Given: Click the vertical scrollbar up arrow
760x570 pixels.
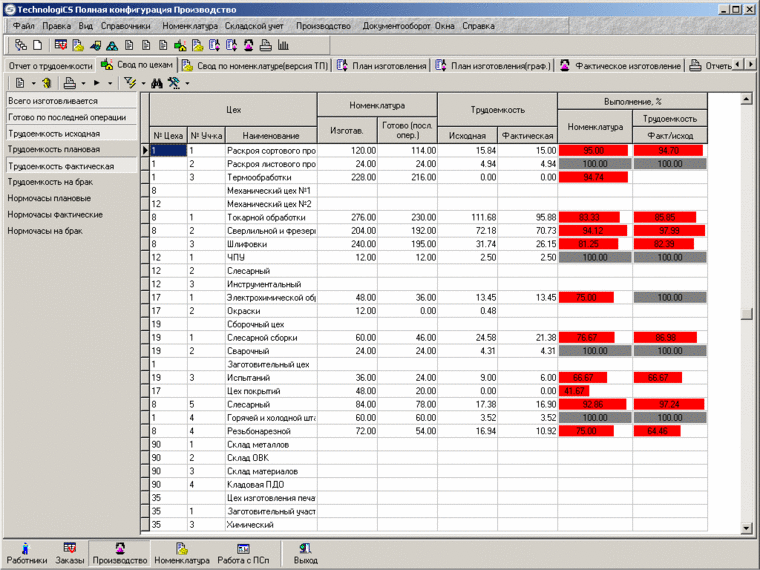Looking at the screenshot, I should (x=747, y=99).
